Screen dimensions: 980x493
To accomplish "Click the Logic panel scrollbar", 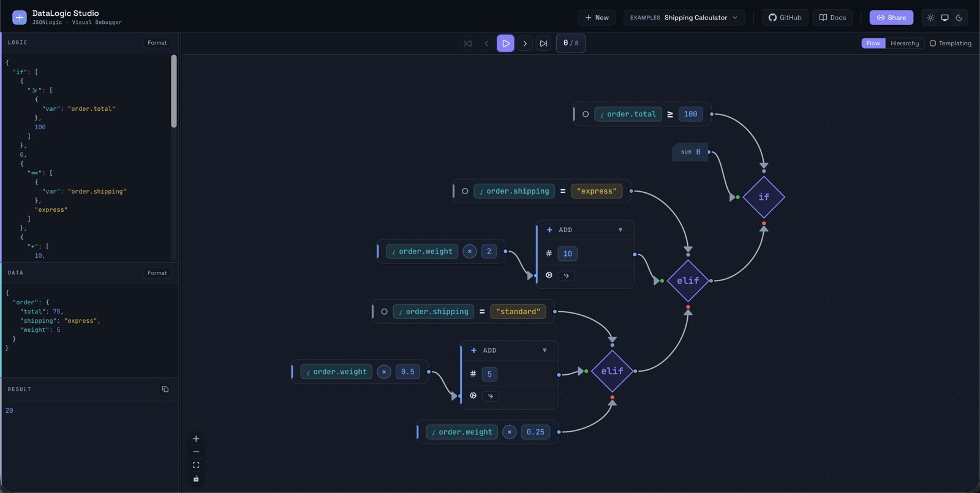I will tap(174, 91).
